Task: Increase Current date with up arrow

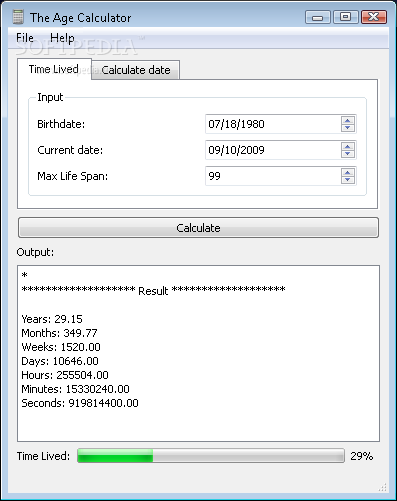Action: (x=348, y=146)
